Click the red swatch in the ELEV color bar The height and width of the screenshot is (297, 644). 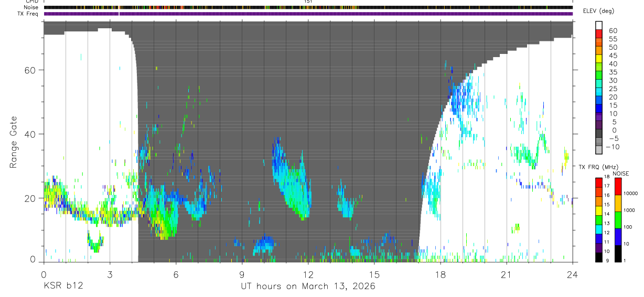point(599,33)
